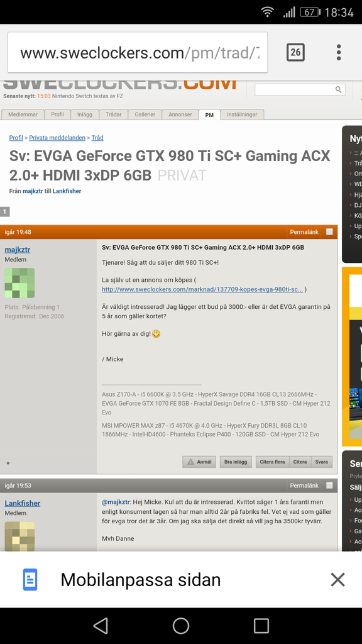The image size is (362, 644).
Task: Tap the Android recent apps button
Action: (261, 626)
